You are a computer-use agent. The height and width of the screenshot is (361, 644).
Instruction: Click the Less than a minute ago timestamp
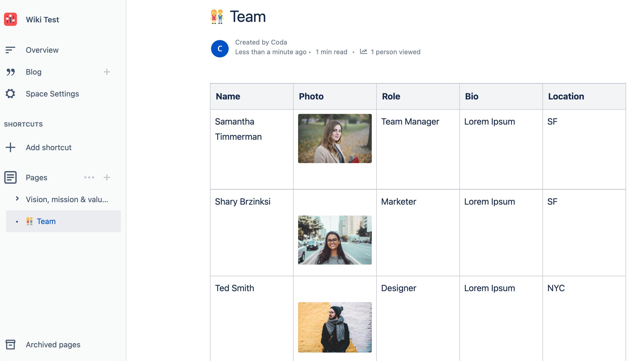271,52
